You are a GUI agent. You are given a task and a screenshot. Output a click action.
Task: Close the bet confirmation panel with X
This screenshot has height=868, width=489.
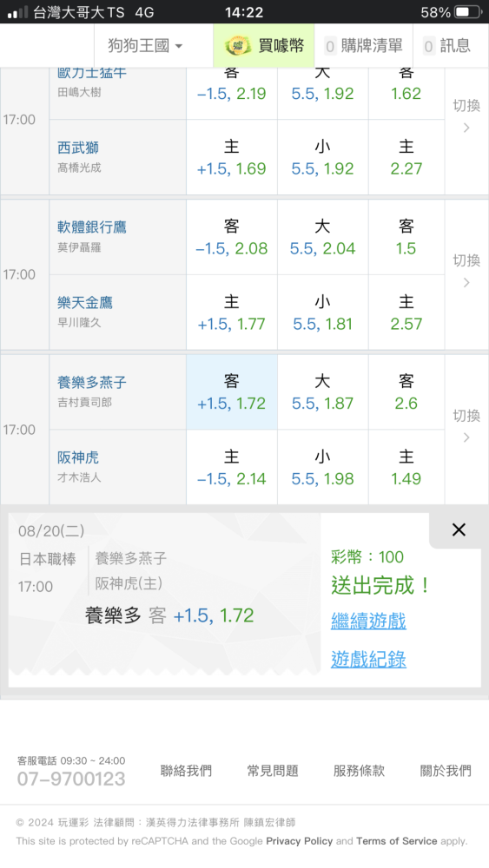pyautogui.click(x=459, y=529)
